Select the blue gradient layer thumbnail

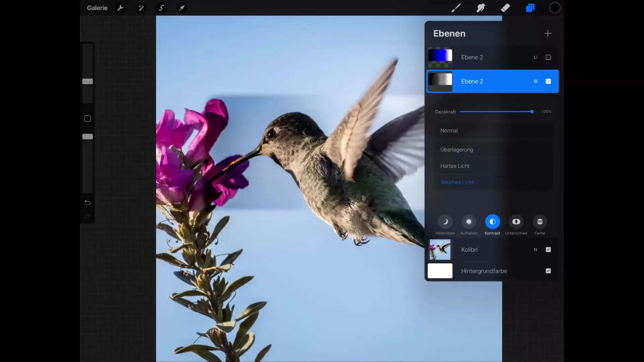pos(440,57)
